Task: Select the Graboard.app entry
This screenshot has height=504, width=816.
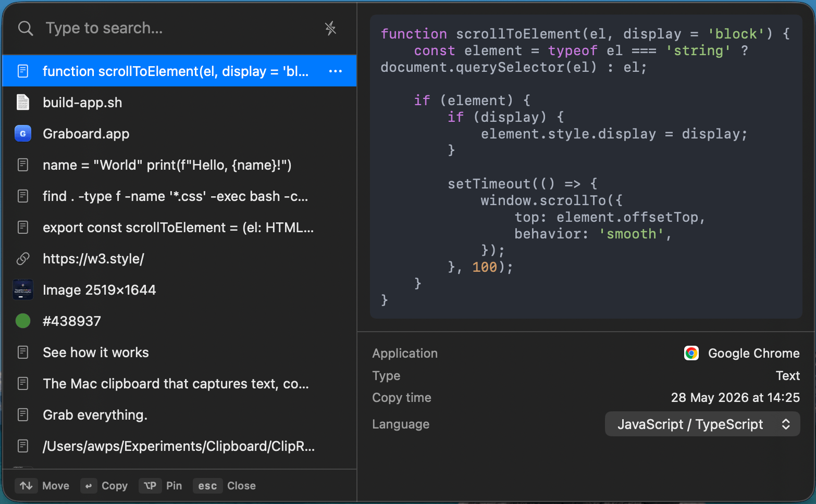Action: click(x=179, y=134)
